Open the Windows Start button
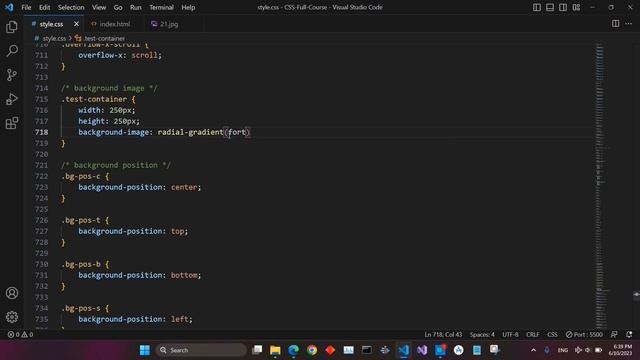Screen dimensions: 640x360 pyautogui.click(x=145, y=350)
